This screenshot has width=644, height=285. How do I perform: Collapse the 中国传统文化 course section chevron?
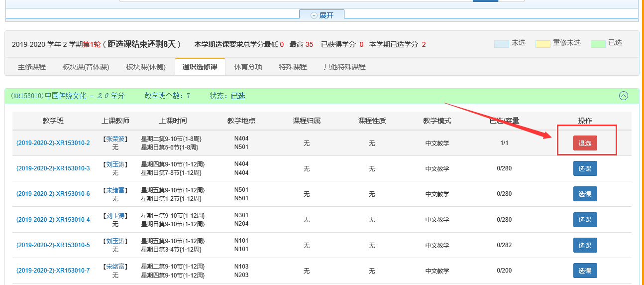coord(623,96)
